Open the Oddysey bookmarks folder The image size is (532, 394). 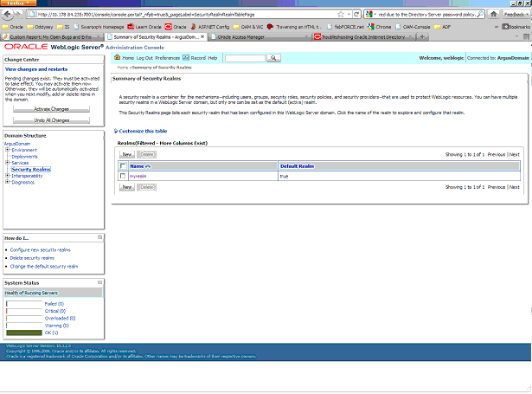click(x=40, y=27)
